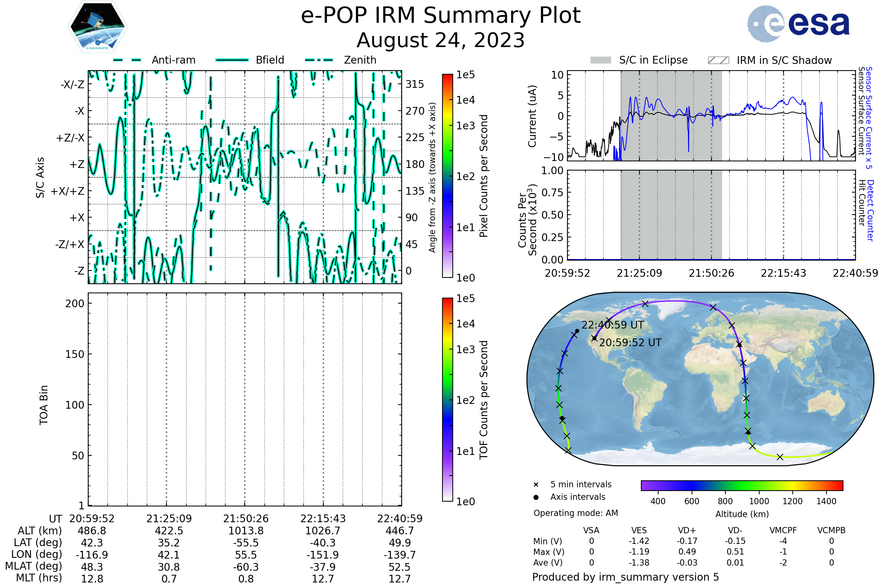Click the 22:40:59 UT label on map
The image size is (882, 588).
612,325
